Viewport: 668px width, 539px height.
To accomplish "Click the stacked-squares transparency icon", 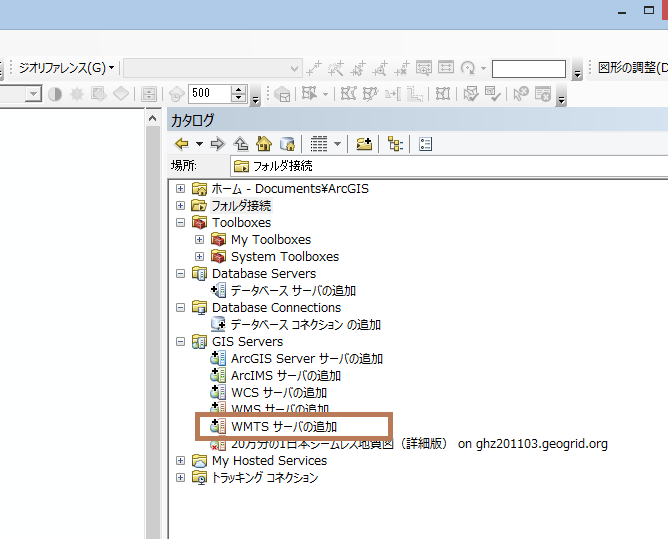I will [x=99, y=94].
